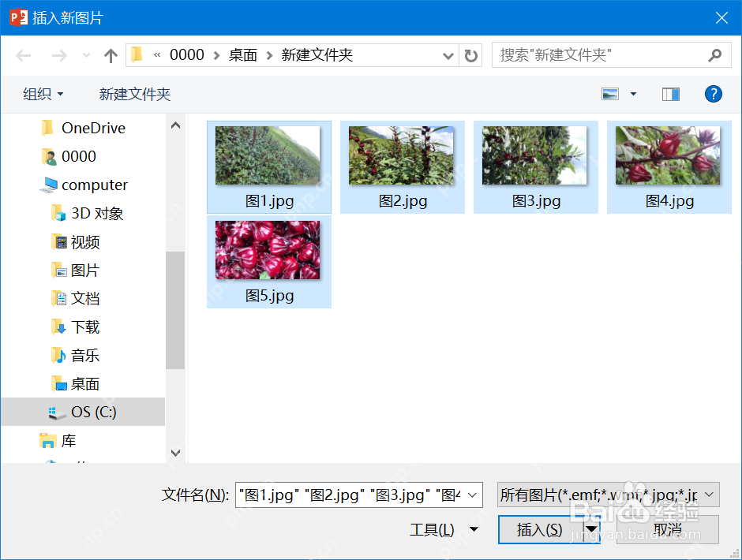Select the 图4.jpg thumbnail
The width and height of the screenshot is (742, 560).
pos(668,155)
